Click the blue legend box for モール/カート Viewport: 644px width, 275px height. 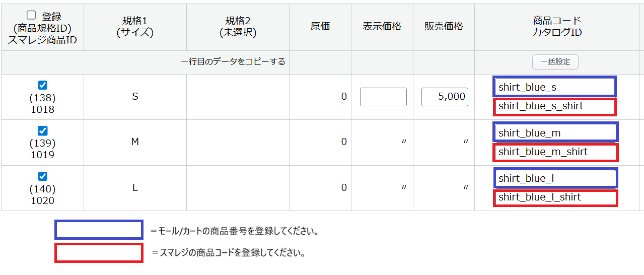click(99, 230)
